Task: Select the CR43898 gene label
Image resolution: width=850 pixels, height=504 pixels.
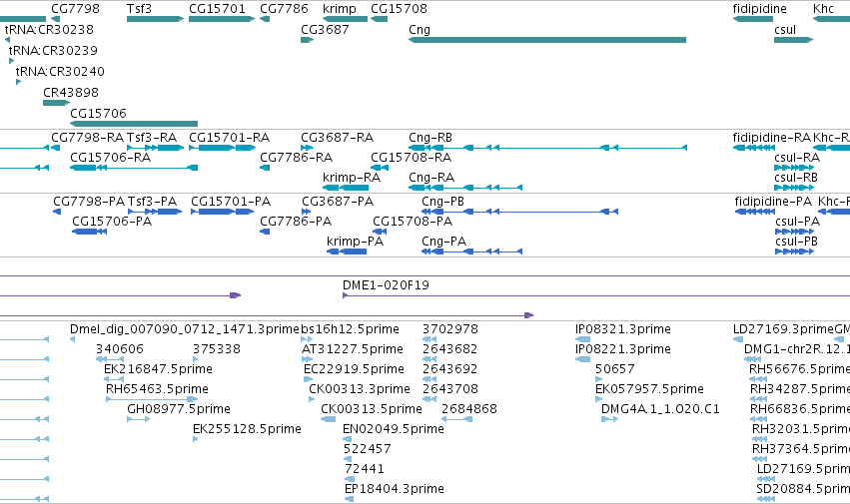Action: [x=71, y=92]
